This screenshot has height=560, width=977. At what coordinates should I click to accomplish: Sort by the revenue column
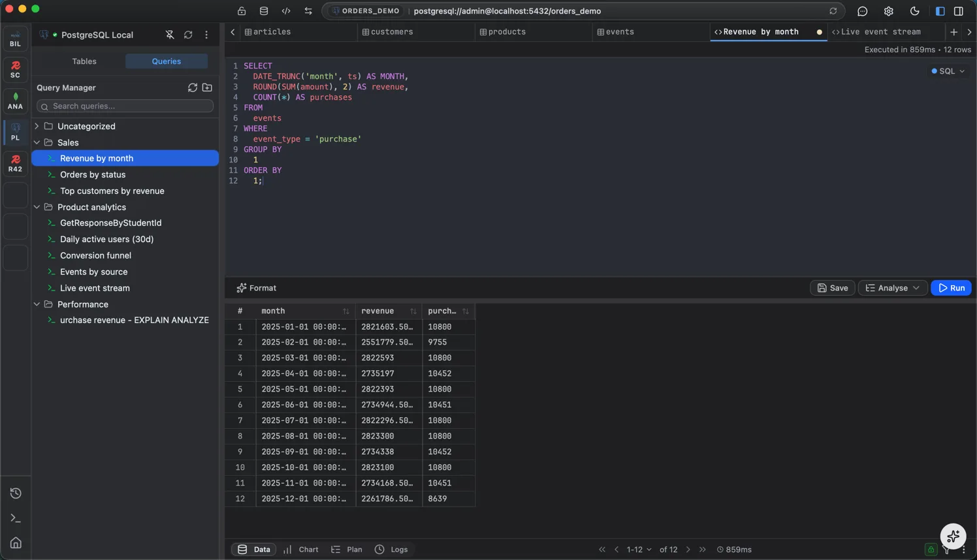pos(413,311)
